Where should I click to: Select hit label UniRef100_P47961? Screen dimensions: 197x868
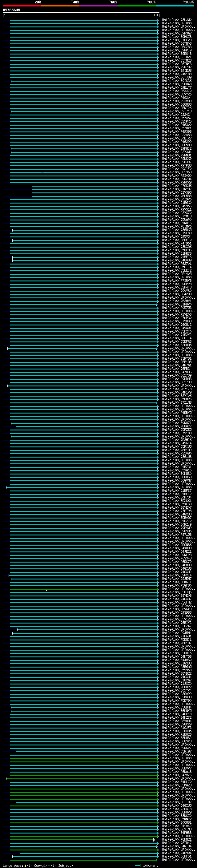pos(176,243)
